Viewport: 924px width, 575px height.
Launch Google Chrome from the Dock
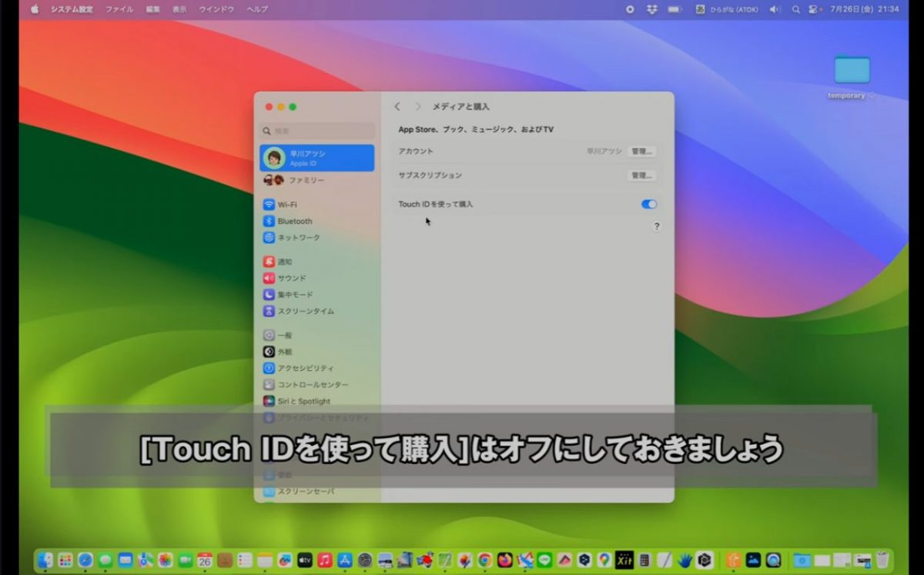coord(485,560)
